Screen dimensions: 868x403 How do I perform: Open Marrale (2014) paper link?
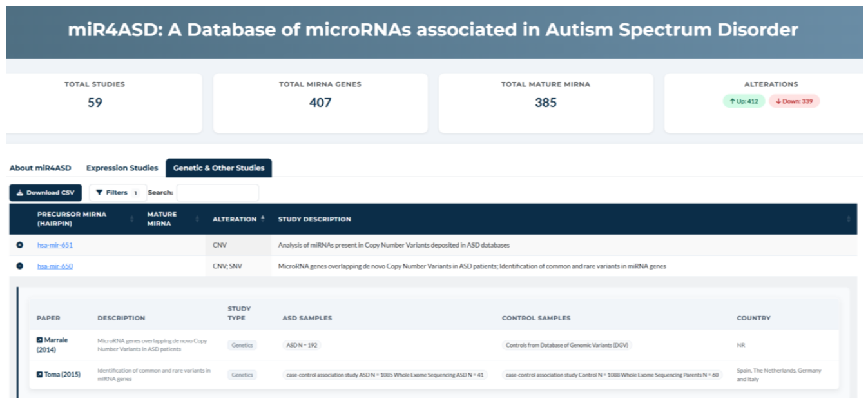pos(52,344)
